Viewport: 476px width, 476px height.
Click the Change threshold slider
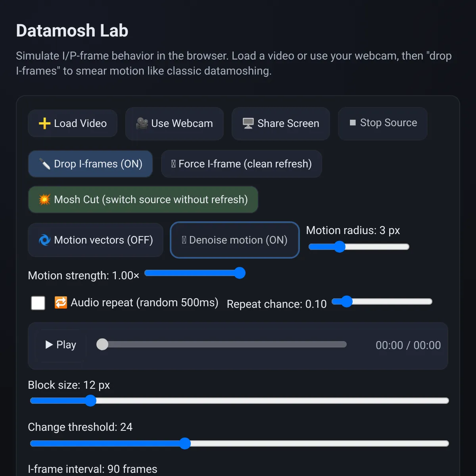(240, 443)
